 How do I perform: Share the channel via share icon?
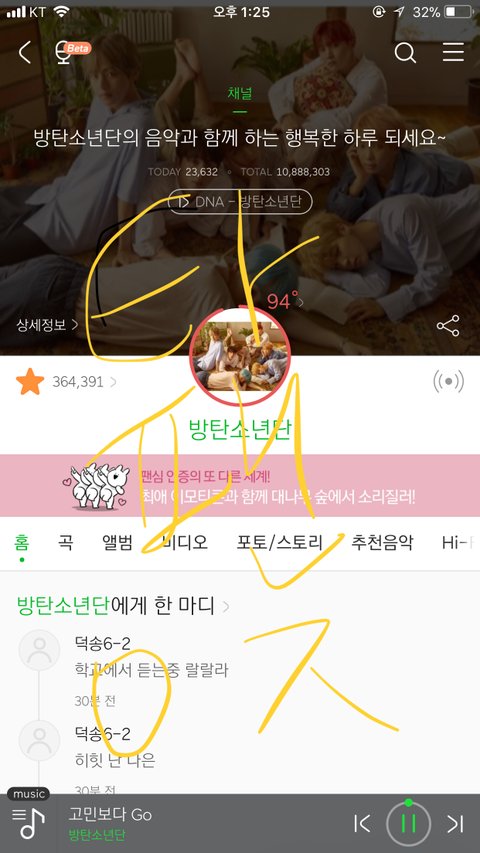click(448, 325)
